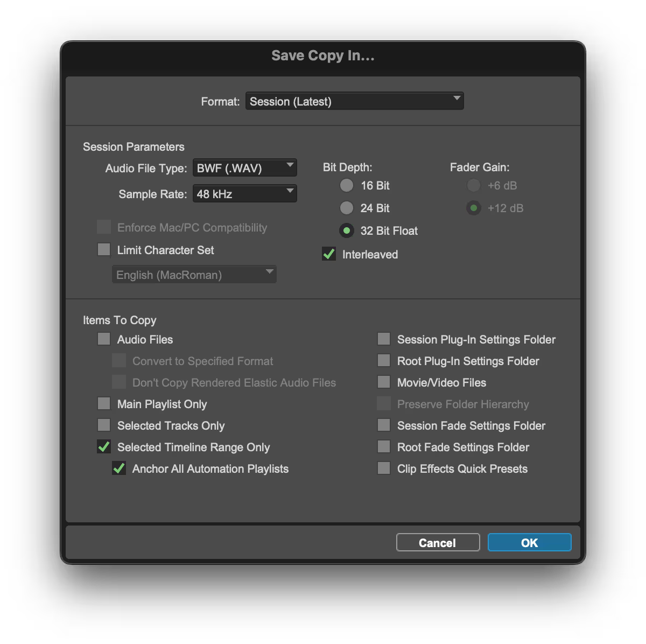
Task: Open the Format dropdown showing Session (Latest)
Action: (x=354, y=101)
